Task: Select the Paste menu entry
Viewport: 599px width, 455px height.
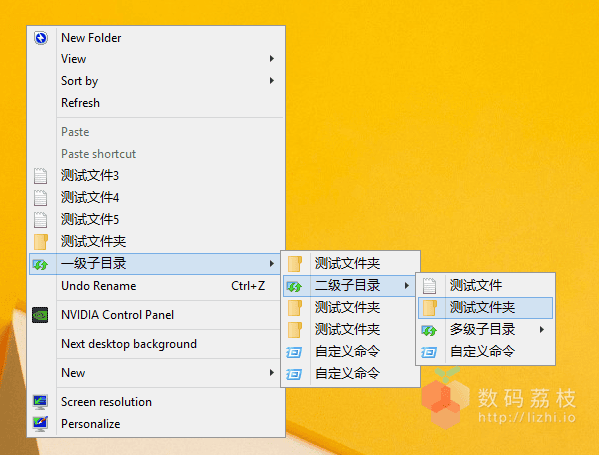Action: (157, 132)
